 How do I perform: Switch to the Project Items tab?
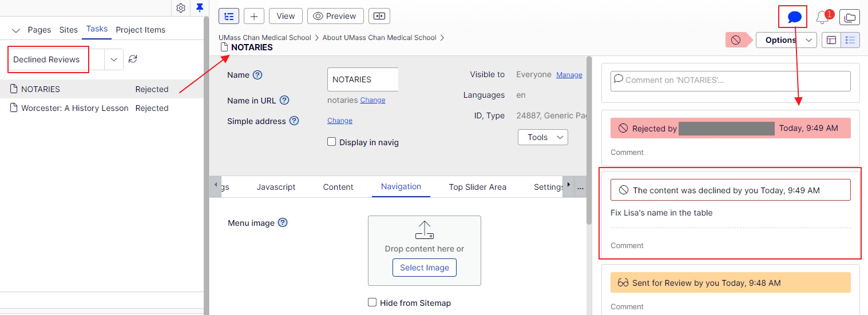tap(140, 30)
